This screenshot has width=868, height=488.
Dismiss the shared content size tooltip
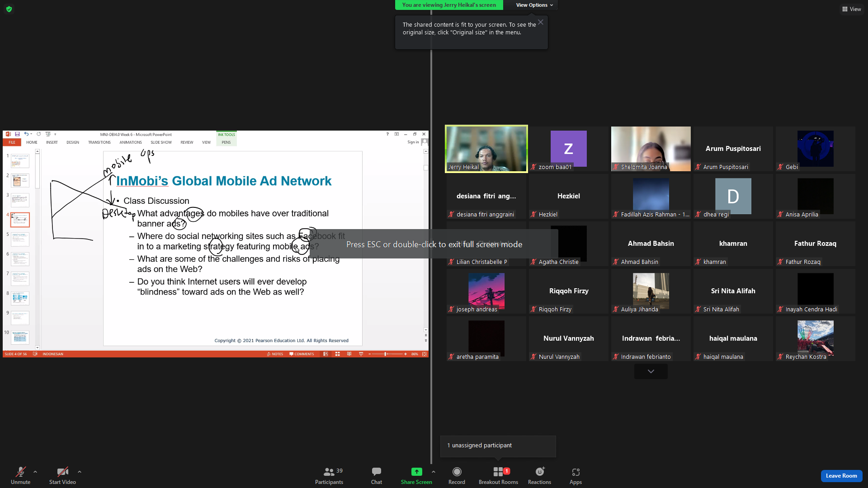(541, 22)
